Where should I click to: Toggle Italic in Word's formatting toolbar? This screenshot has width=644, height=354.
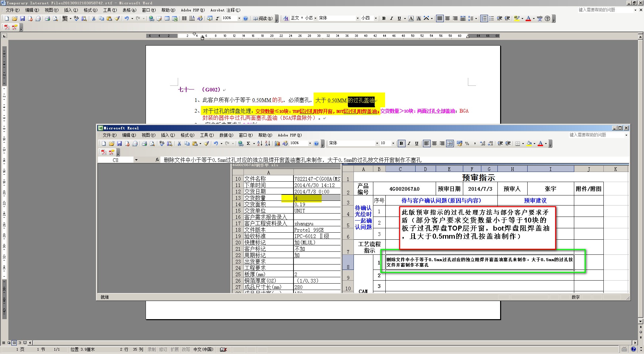coord(391,18)
